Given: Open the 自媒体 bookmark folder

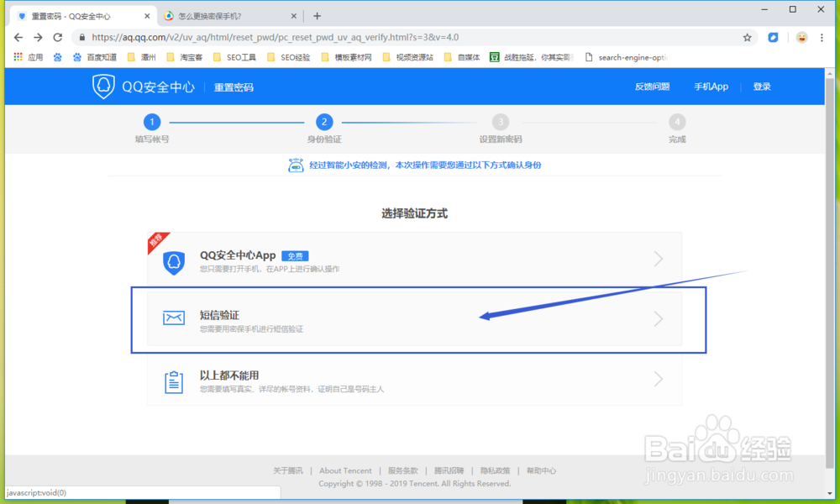Looking at the screenshot, I should click(x=462, y=57).
